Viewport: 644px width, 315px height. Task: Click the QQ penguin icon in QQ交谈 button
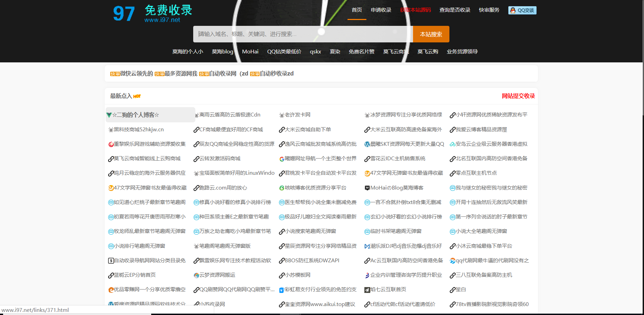click(x=512, y=10)
